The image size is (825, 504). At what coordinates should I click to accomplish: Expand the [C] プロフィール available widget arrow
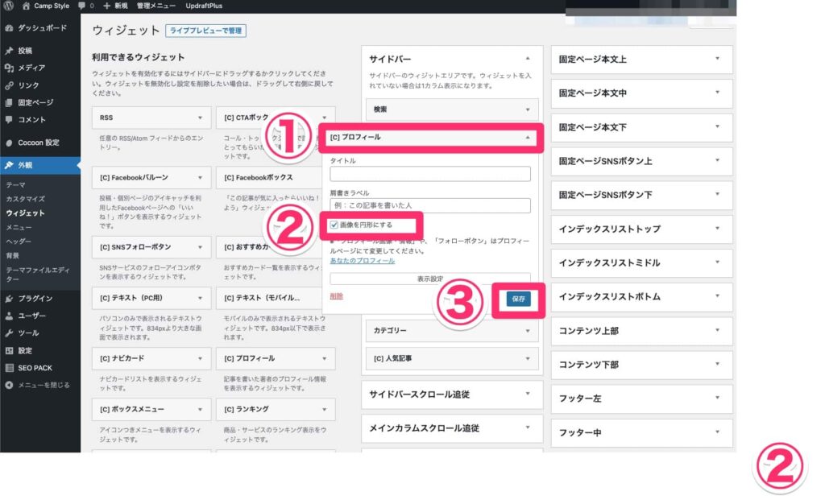[x=324, y=358]
